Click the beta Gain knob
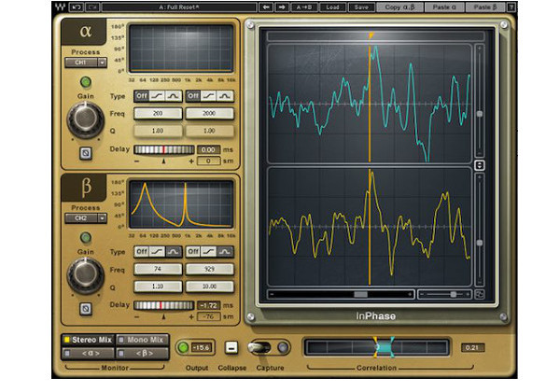The height and width of the screenshot is (392, 560). coord(85,275)
